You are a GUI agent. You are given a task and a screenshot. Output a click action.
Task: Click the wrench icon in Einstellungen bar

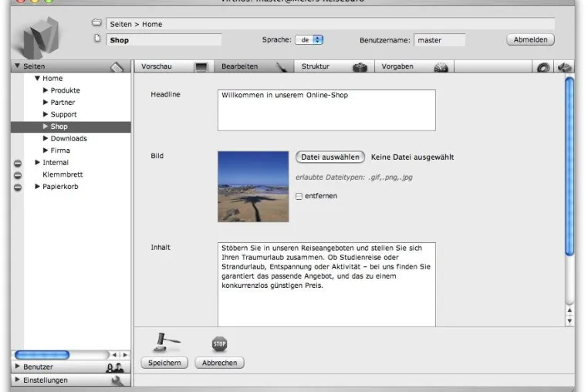(117, 380)
